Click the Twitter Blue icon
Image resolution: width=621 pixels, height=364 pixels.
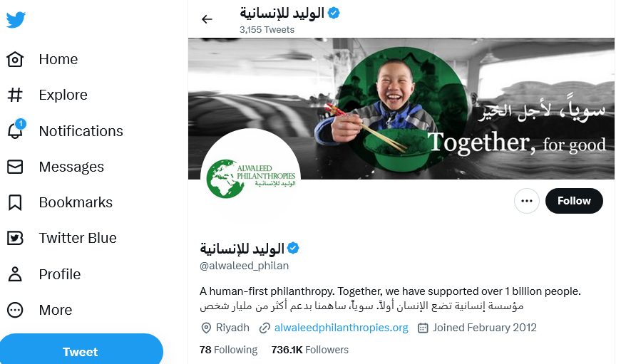(x=15, y=238)
